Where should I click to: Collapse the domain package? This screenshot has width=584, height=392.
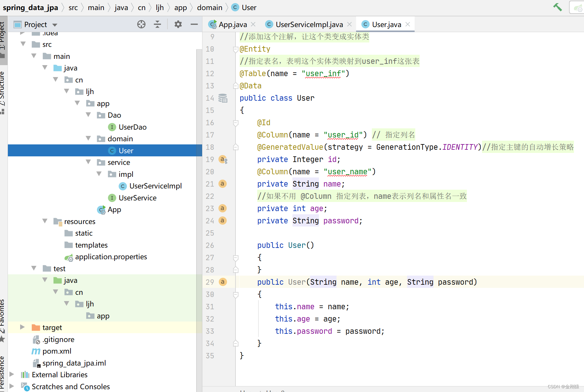(x=88, y=138)
